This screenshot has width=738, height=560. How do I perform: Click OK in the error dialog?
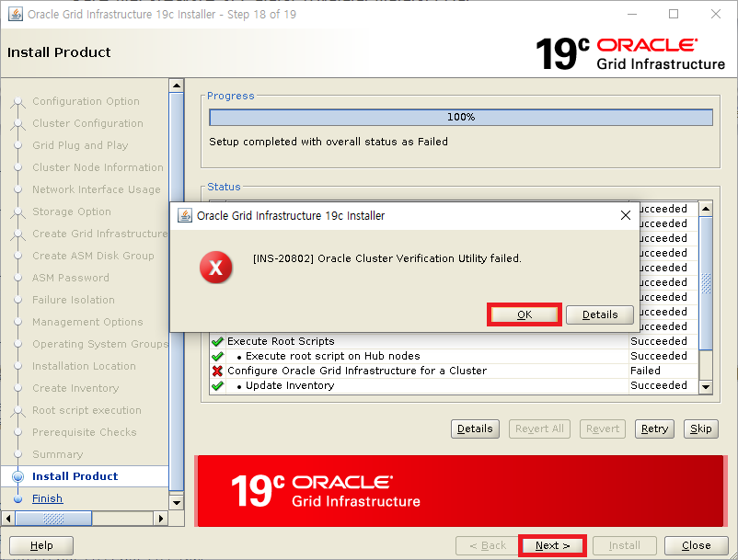point(525,314)
